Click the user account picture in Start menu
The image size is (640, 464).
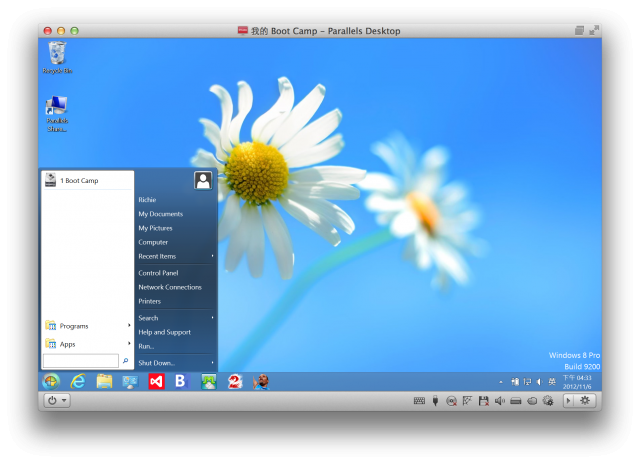203,180
